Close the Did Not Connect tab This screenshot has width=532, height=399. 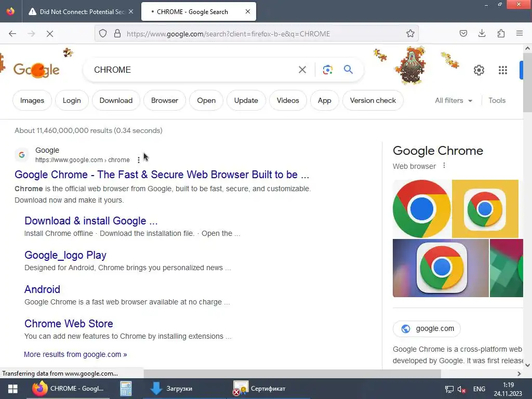[x=131, y=11]
